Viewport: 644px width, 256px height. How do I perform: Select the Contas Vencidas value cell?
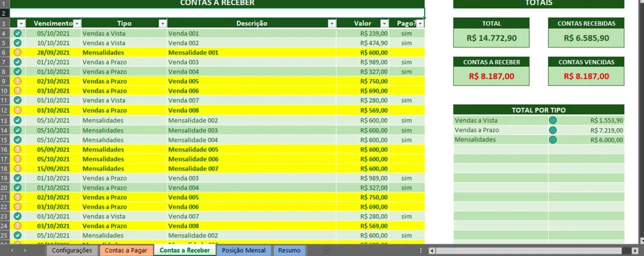pos(586,76)
